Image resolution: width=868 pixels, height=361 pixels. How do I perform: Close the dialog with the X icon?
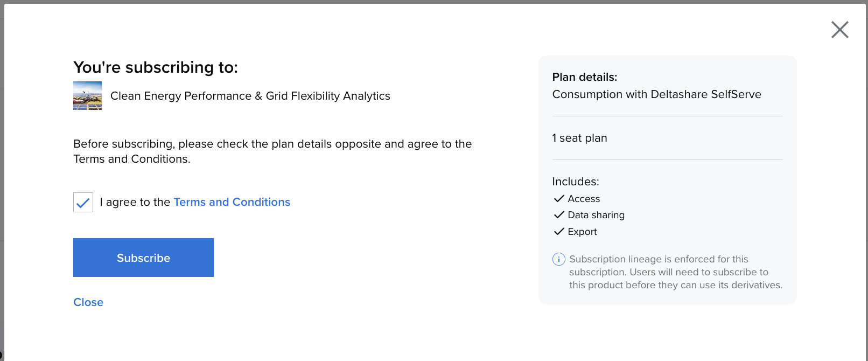[x=839, y=30]
